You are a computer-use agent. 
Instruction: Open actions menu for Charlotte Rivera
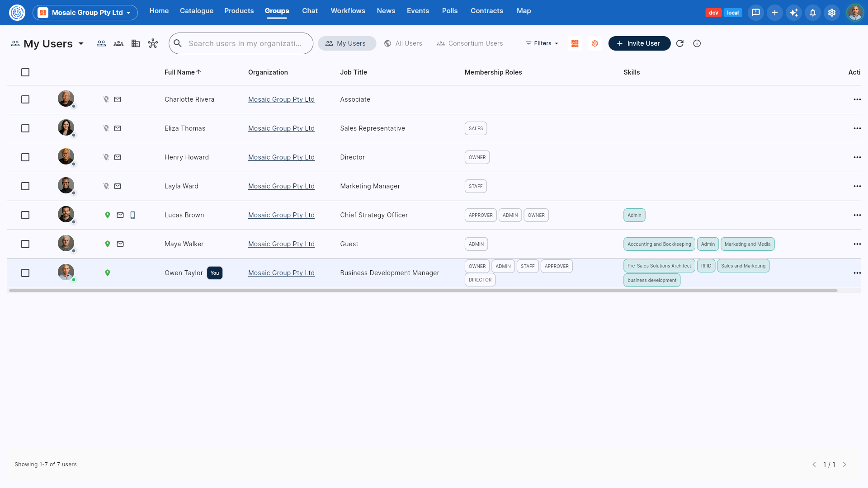[857, 99]
